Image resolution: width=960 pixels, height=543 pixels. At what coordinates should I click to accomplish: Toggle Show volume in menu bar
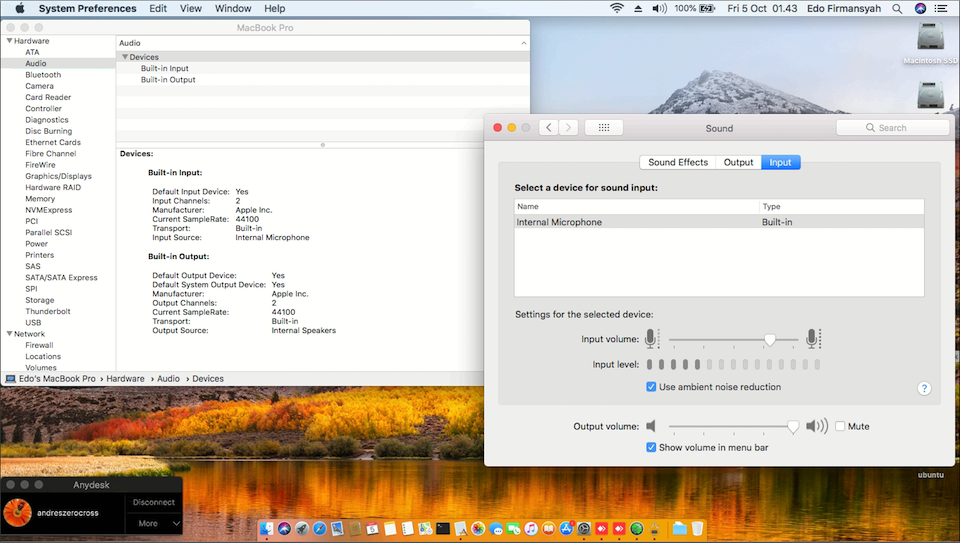coord(651,448)
